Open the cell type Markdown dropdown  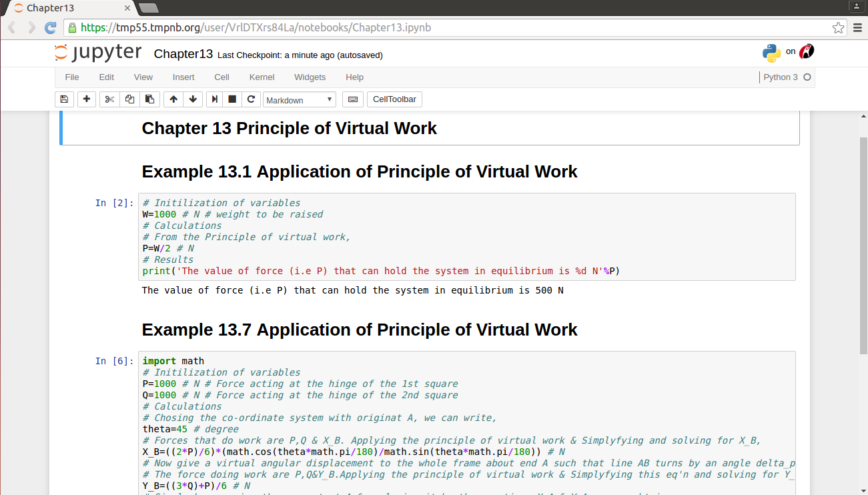click(x=300, y=99)
